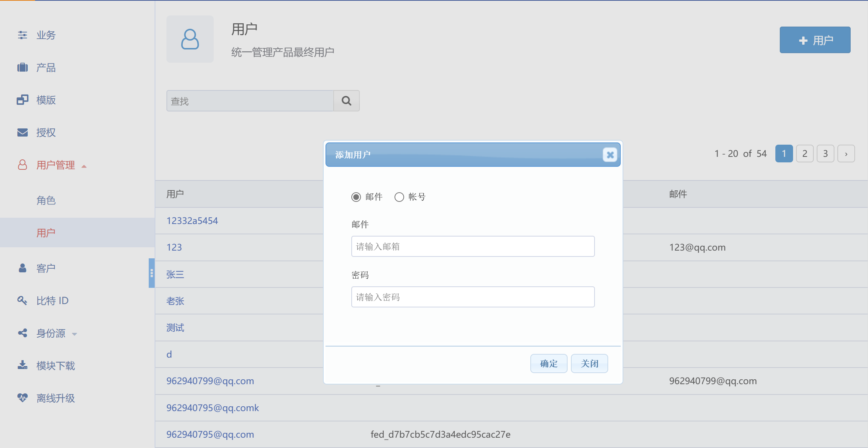Image resolution: width=868 pixels, height=448 pixels.
Task: Collapse the 用户管理 menu arrow
Action: pyautogui.click(x=84, y=166)
